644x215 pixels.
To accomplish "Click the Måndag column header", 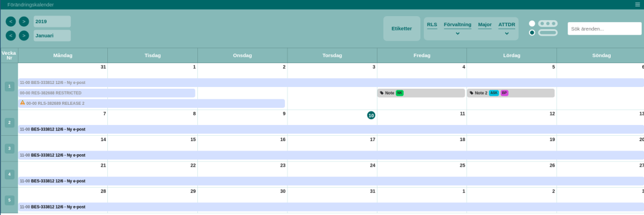I will pos(63,55).
